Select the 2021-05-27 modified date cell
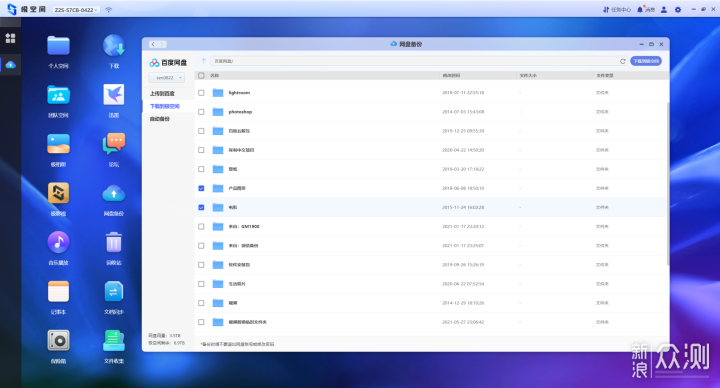Screen dimensions: 720x388 (x=463, y=322)
